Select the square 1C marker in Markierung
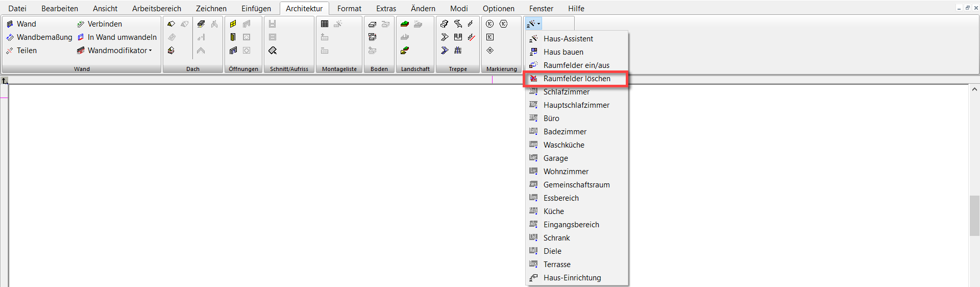This screenshot has width=980, height=287. pyautogui.click(x=490, y=37)
